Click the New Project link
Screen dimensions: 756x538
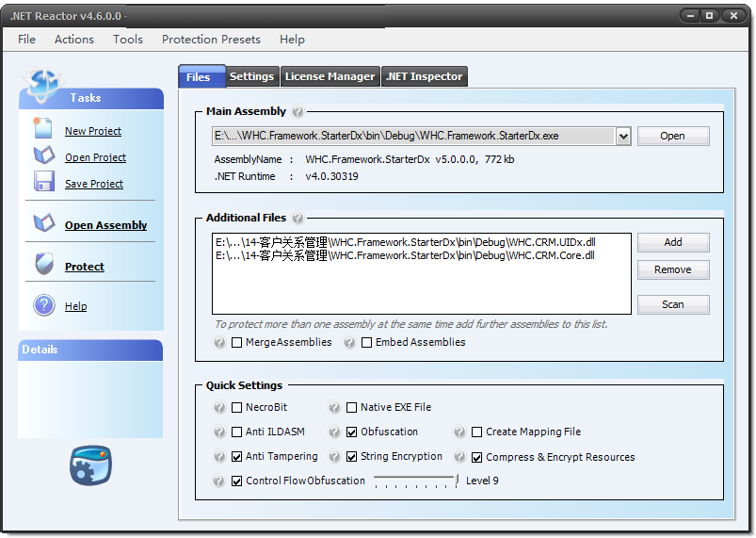click(93, 131)
